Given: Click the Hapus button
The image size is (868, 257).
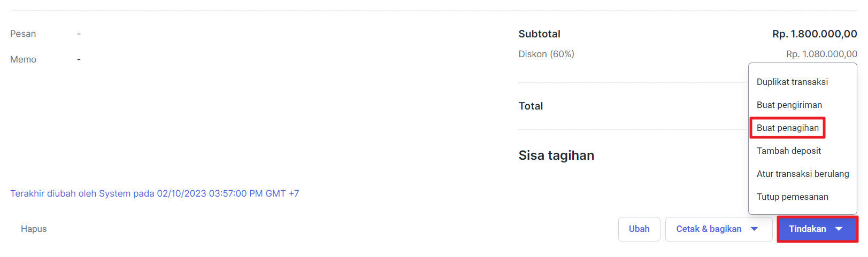Looking at the screenshot, I should (x=34, y=229).
